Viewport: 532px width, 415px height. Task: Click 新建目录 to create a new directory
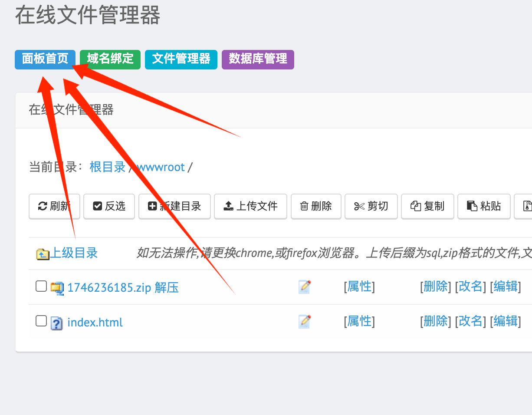174,206
